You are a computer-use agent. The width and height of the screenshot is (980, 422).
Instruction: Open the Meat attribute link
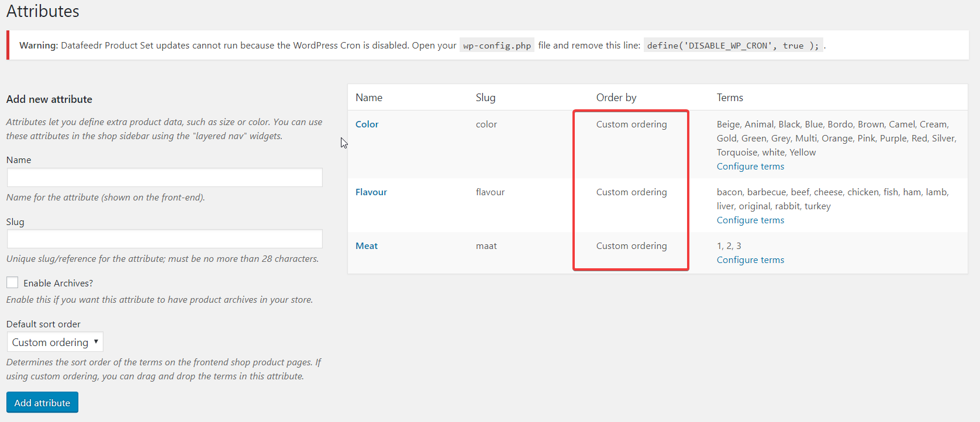367,246
